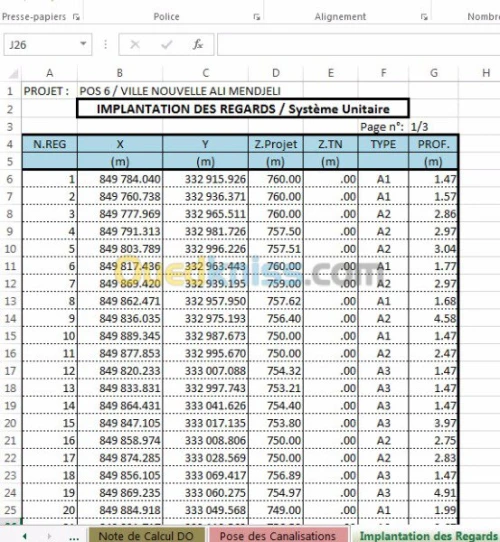Click the TYPE header cell
This screenshot has width=500, height=542.
383,144
